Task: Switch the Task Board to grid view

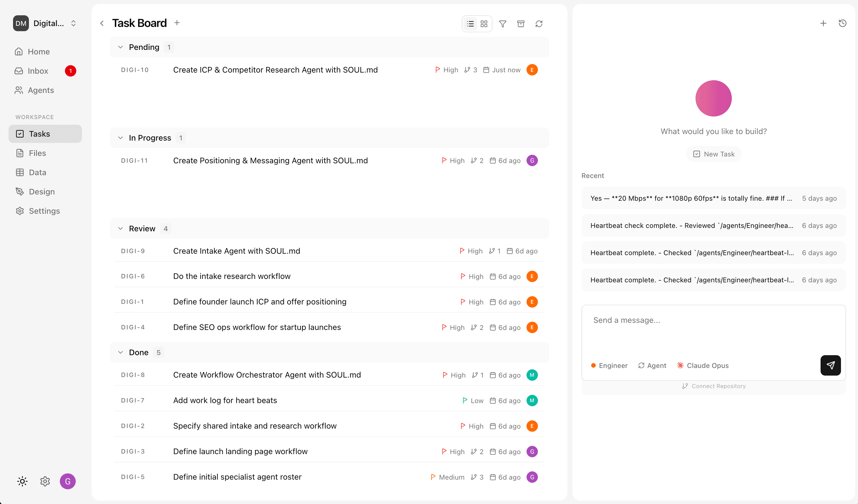Action: coord(483,24)
